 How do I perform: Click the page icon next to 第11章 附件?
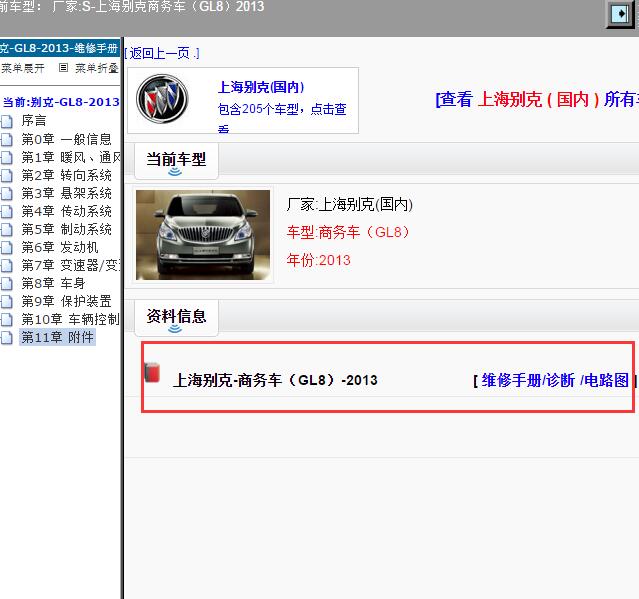(7, 337)
